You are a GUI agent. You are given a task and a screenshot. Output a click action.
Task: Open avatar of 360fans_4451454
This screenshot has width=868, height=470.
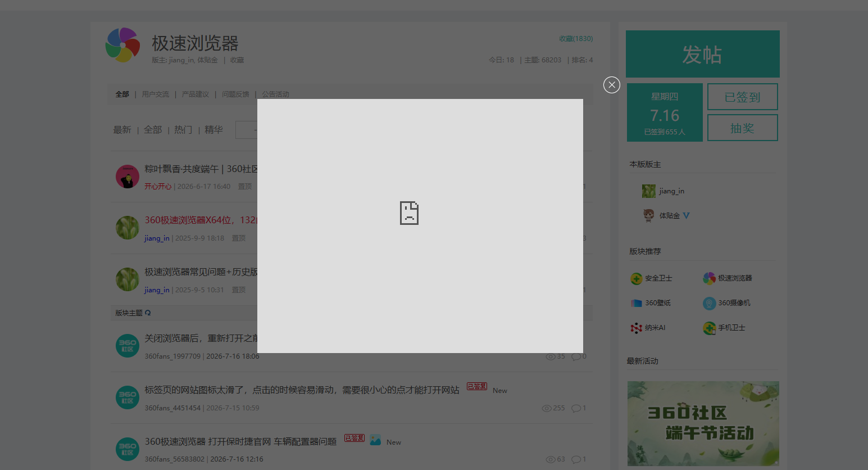point(128,397)
